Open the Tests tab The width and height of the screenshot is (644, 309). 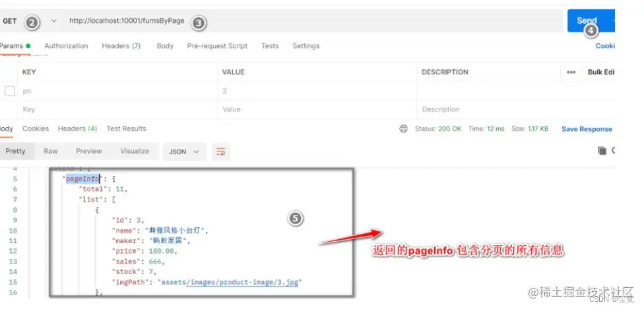click(x=270, y=46)
